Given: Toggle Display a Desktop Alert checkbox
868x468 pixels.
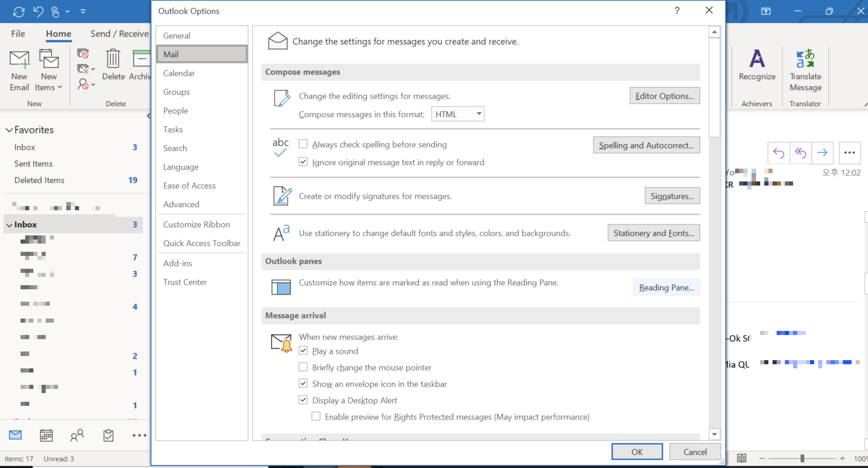Looking at the screenshot, I should pyautogui.click(x=303, y=400).
